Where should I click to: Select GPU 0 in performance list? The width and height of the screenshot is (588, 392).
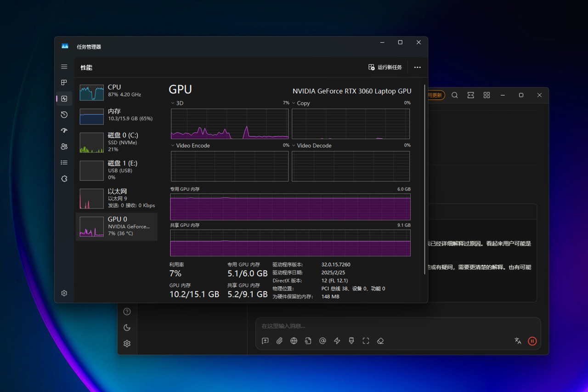click(117, 226)
